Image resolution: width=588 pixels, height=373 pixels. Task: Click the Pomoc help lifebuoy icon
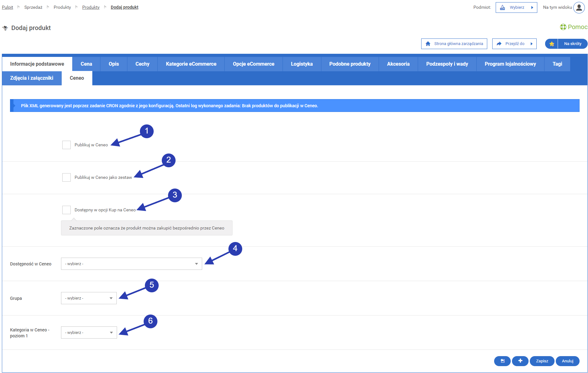[x=563, y=27]
